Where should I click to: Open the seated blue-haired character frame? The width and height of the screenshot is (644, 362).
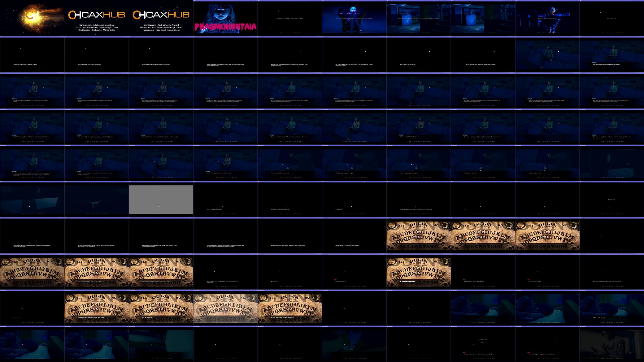pos(354,18)
